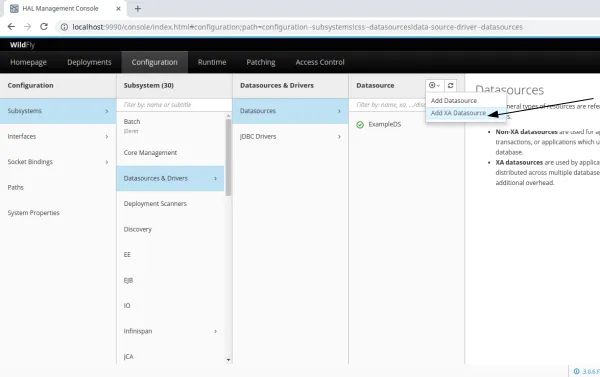Select the ExampleDS datasource
Image resolution: width=600 pixels, height=377 pixels.
[x=406, y=124]
